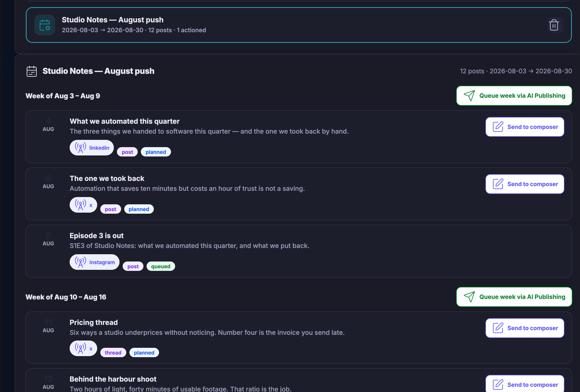Click the '12 posts · 2026-08-03 → 2026-08-30' summary

[x=516, y=71]
